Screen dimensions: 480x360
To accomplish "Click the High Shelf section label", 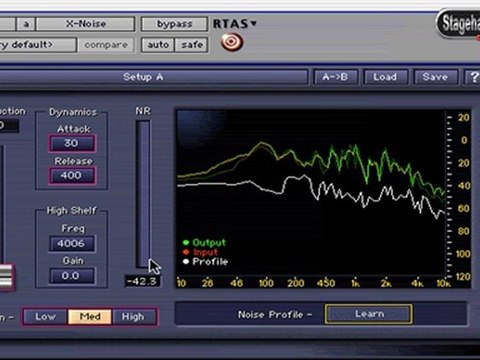I will click(x=72, y=211).
